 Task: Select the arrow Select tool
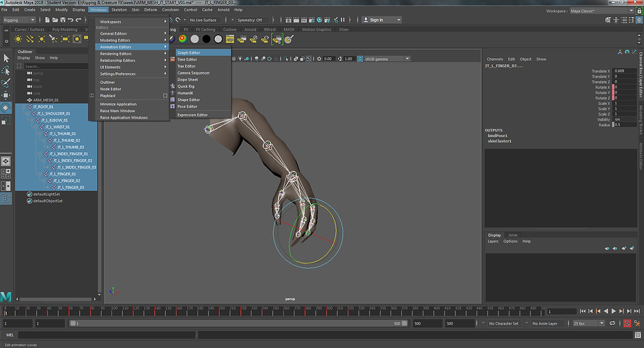click(6, 58)
